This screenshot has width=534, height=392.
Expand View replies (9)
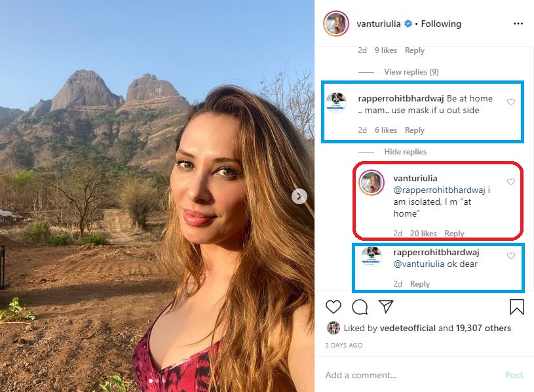point(411,72)
